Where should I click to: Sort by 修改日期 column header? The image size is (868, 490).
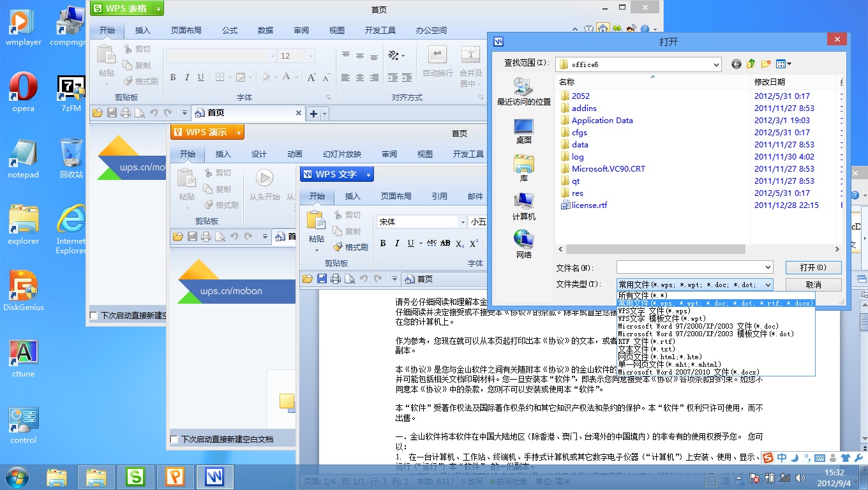pos(793,82)
